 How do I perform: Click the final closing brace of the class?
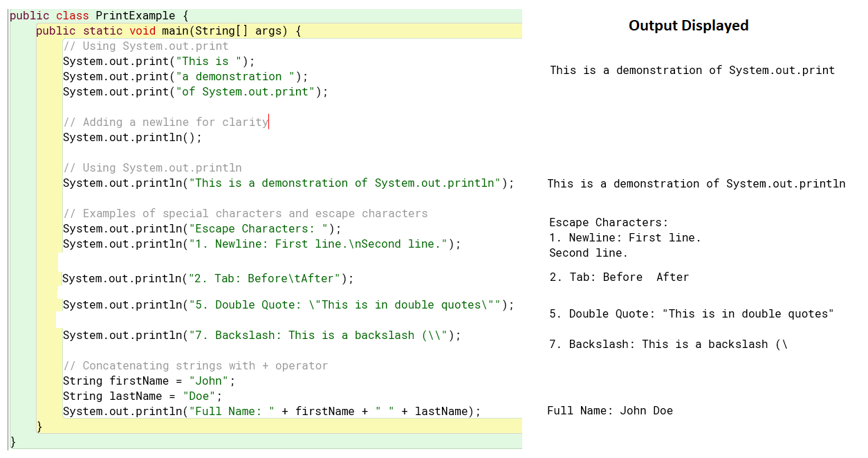[x=12, y=441]
